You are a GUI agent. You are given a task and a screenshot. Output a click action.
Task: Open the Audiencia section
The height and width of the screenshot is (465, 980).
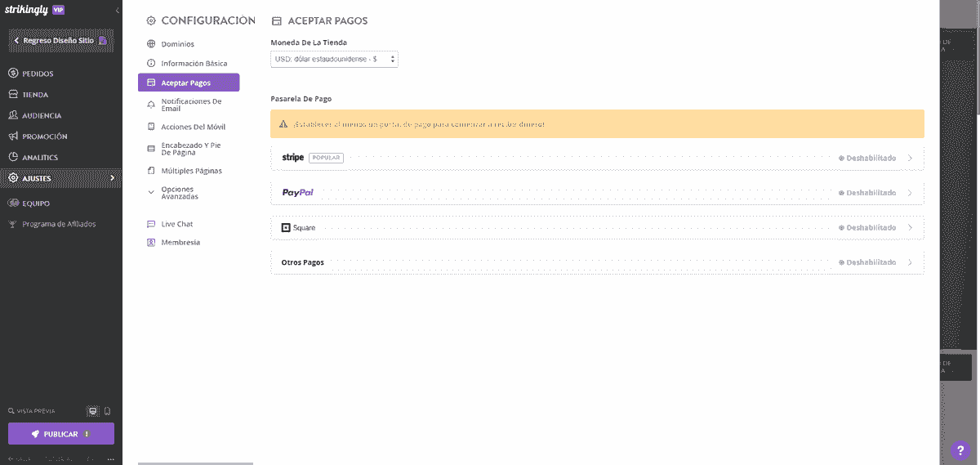[x=41, y=115]
